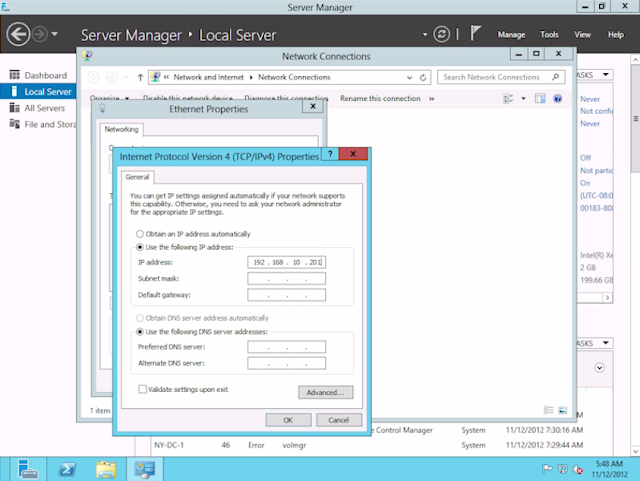Click the On link in properties
The width and height of the screenshot is (640, 481).
point(585,183)
